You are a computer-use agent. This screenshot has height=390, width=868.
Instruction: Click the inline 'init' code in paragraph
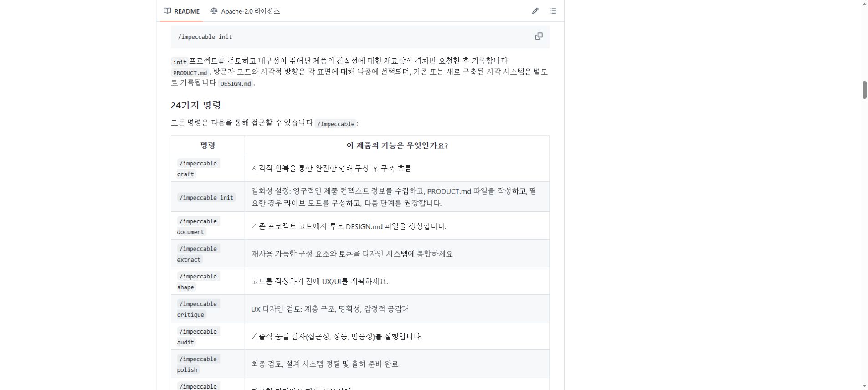coord(180,62)
